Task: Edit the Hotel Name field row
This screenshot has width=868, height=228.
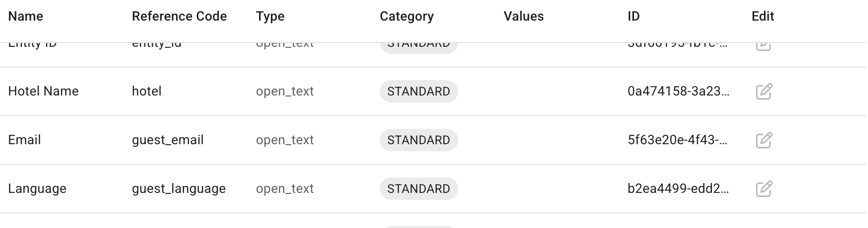Action: (764, 91)
